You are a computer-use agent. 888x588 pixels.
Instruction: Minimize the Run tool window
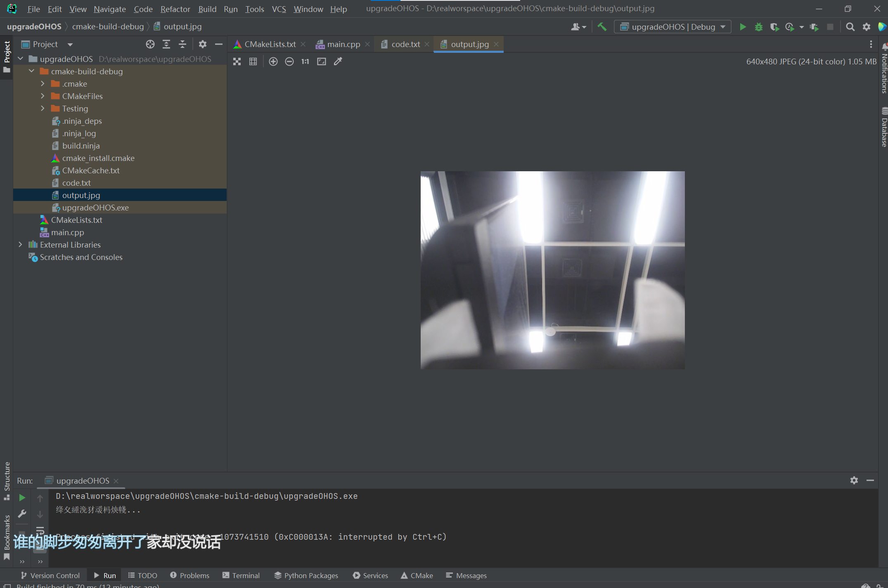870,480
